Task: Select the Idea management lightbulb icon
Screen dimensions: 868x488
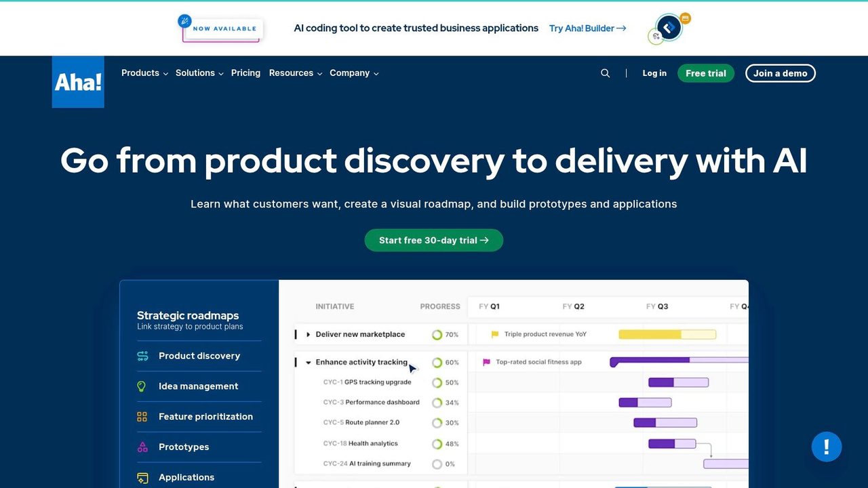Action: pos(142,386)
